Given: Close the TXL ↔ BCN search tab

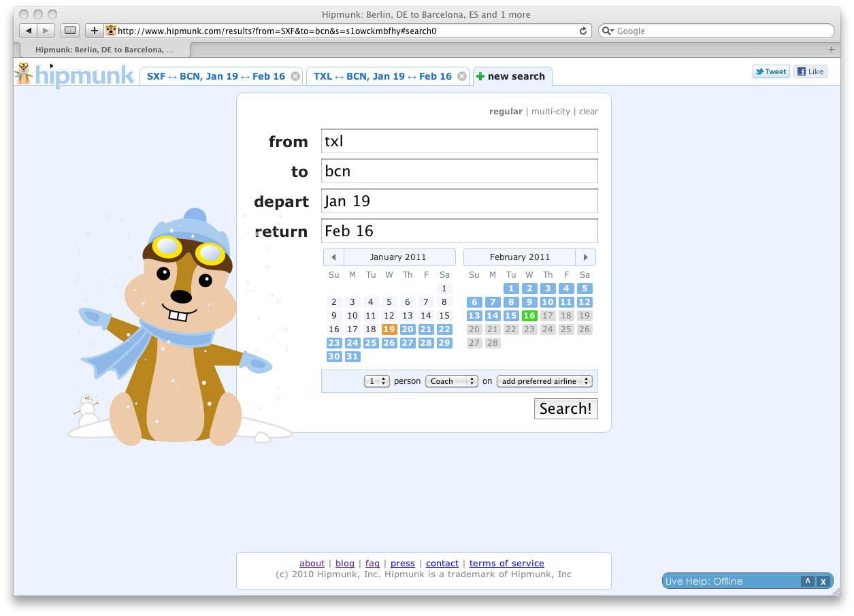Looking at the screenshot, I should (x=462, y=76).
